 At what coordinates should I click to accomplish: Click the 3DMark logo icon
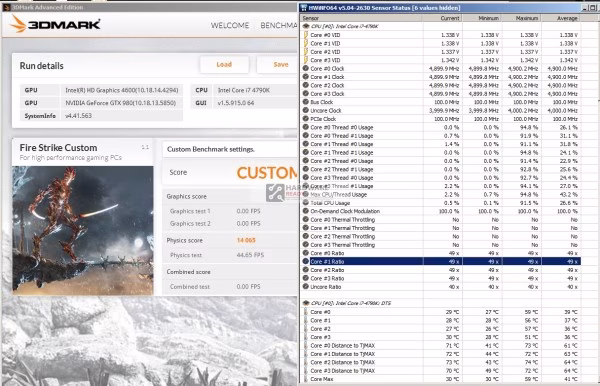(18, 24)
